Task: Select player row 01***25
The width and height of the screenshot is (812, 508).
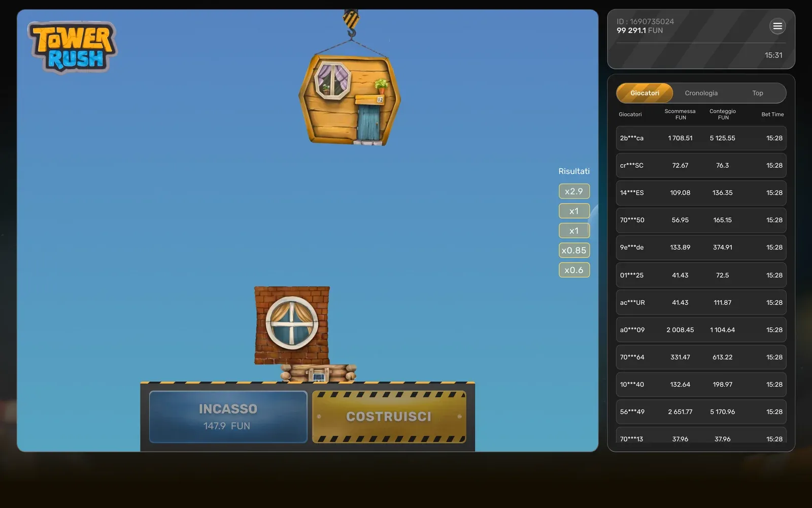Action: tap(701, 275)
